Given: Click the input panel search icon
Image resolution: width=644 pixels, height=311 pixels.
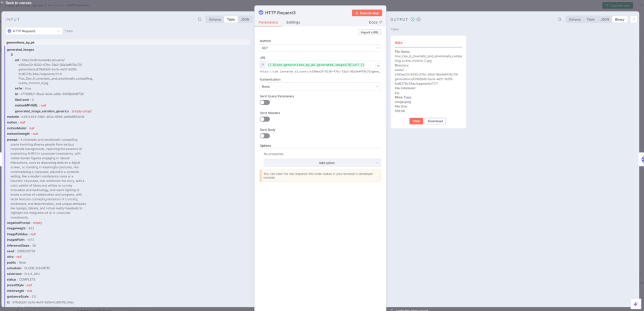Looking at the screenshot, I should click(x=200, y=19).
